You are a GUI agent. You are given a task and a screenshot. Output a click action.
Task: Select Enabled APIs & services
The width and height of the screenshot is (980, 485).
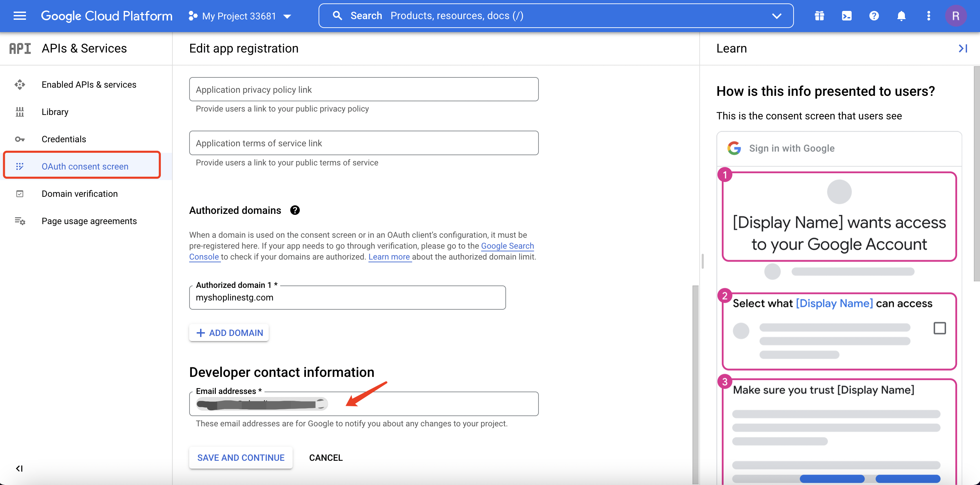(89, 84)
